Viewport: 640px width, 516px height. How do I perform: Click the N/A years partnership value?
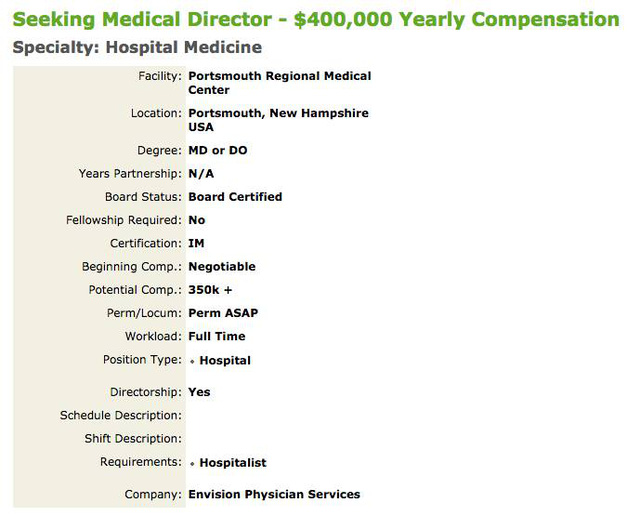(201, 173)
